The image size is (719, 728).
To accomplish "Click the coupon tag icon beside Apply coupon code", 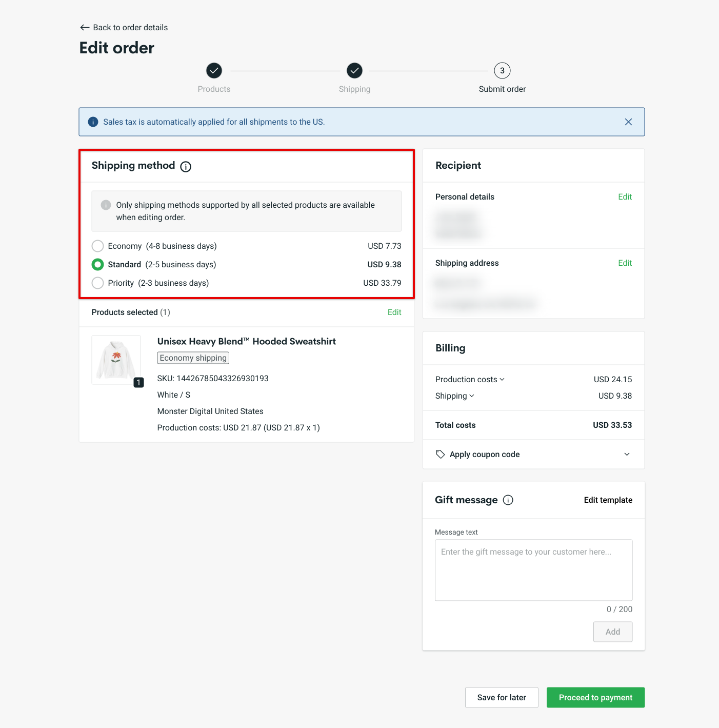I will pos(440,454).
